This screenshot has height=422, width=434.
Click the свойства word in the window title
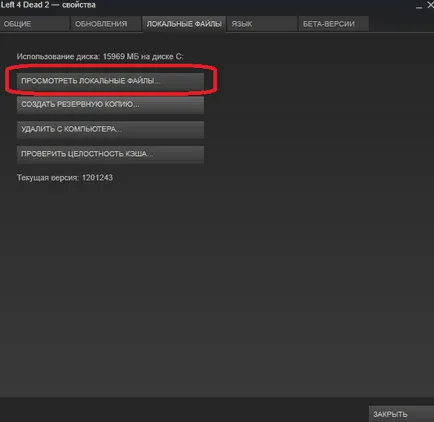pyautogui.click(x=79, y=5)
